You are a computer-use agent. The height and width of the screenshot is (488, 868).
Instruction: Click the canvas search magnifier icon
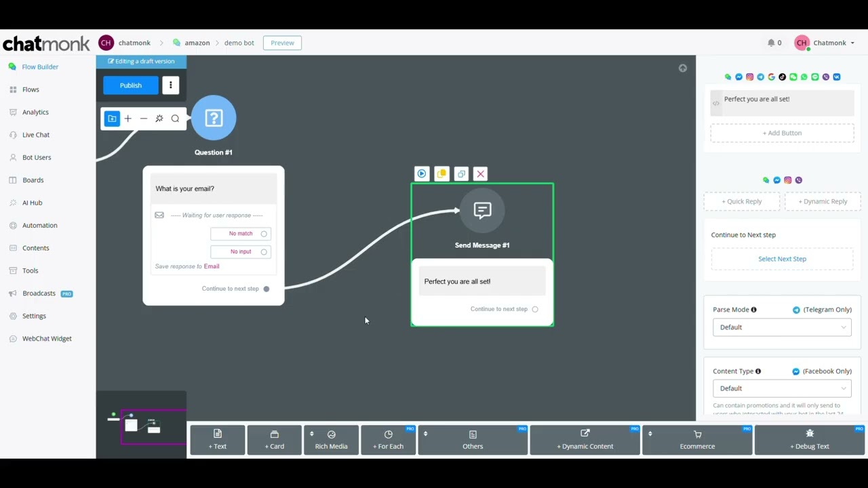(175, 119)
